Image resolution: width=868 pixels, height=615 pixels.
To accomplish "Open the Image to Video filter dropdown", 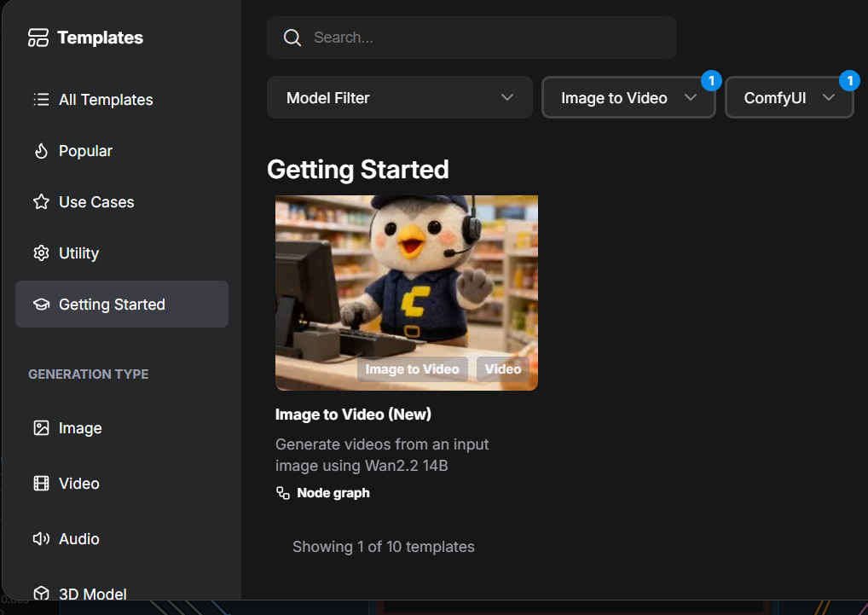I will click(x=628, y=97).
